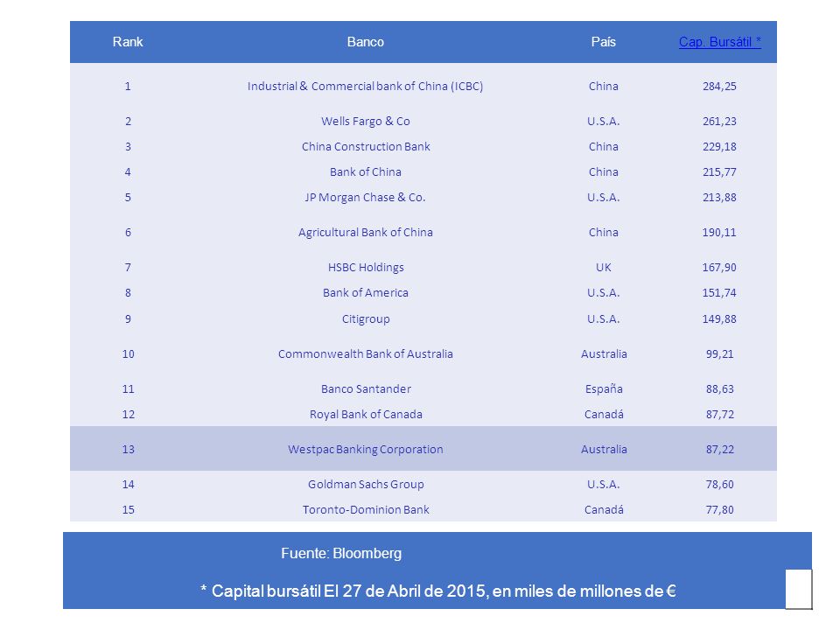The image size is (840, 630).
Task: Click the Banco column header
Action: coord(366,42)
